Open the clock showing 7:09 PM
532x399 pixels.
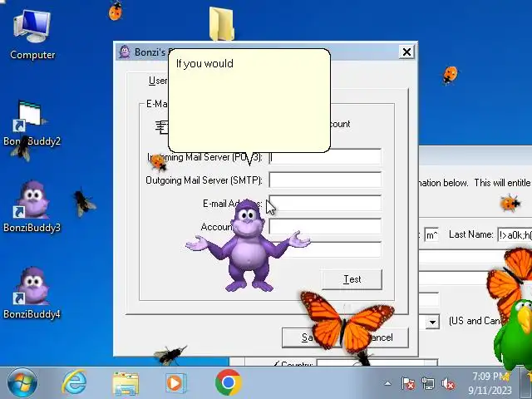coord(490,383)
